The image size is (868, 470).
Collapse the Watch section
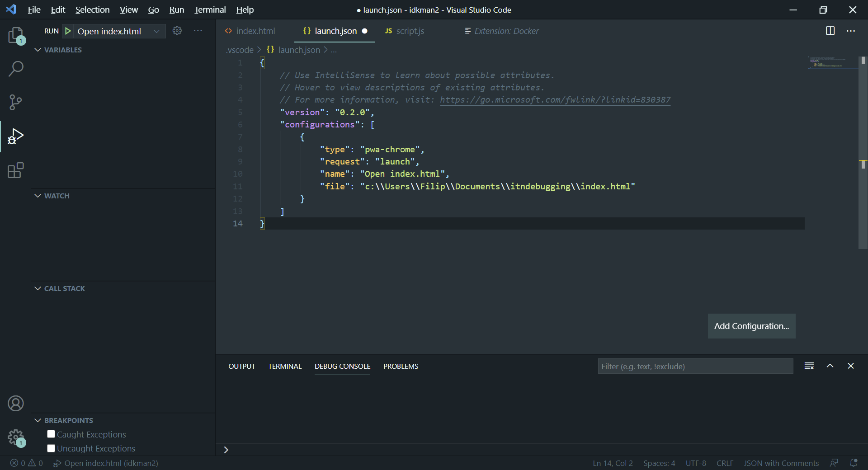pos(37,196)
